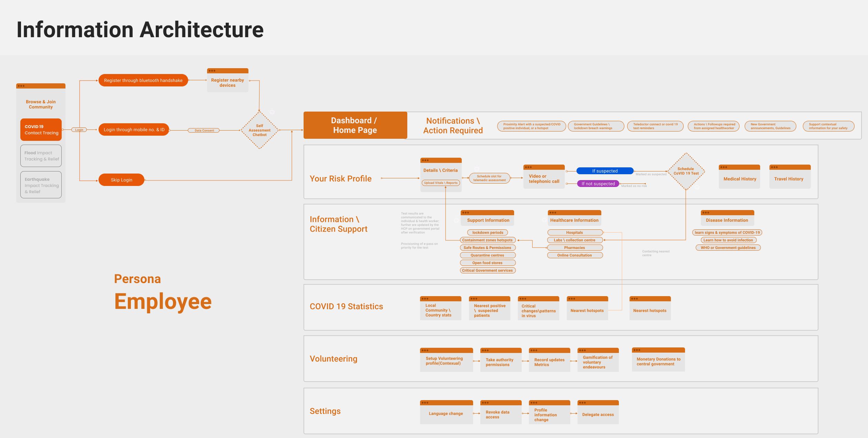Screen dimensions: 868x438
Task: Click the blue If suspected pill
Action: point(605,171)
